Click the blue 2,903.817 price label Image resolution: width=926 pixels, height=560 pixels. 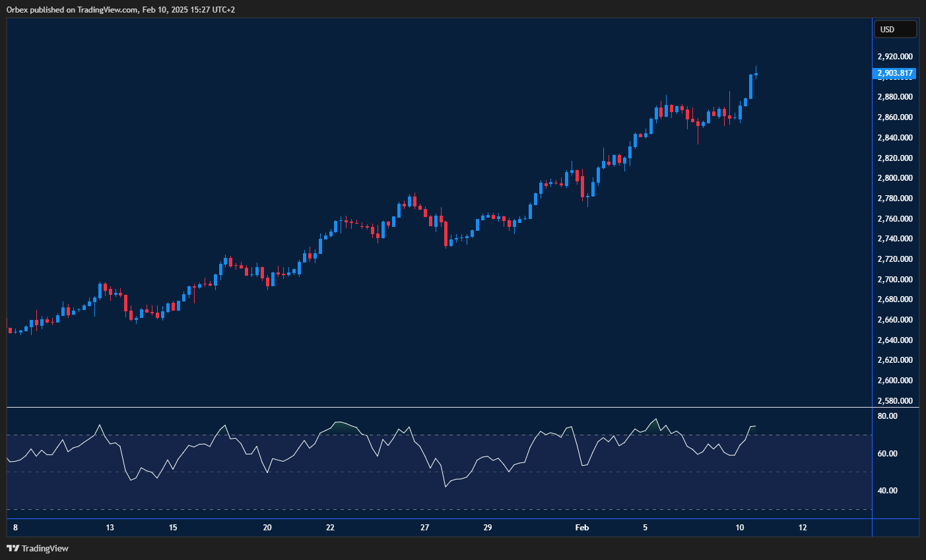pyautogui.click(x=895, y=74)
